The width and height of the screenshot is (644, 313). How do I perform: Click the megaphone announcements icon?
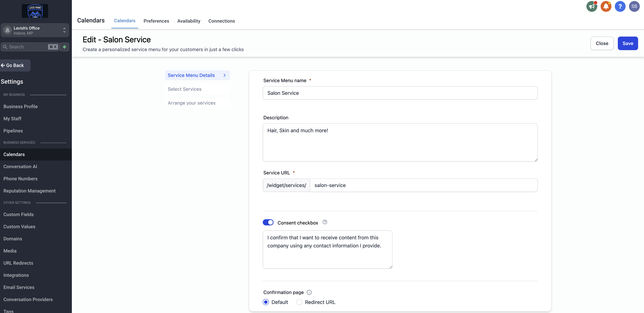pyautogui.click(x=592, y=6)
